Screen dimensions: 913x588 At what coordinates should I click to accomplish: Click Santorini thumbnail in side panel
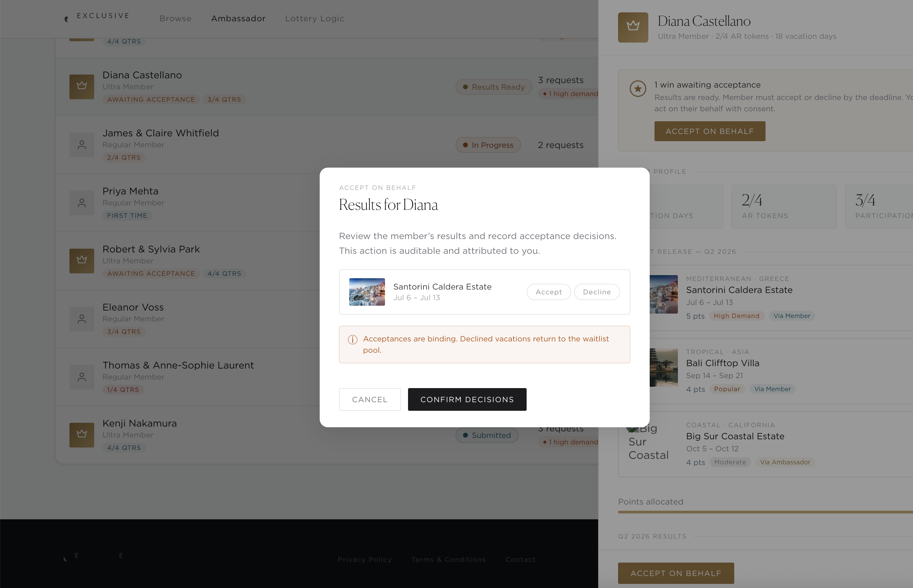(663, 294)
